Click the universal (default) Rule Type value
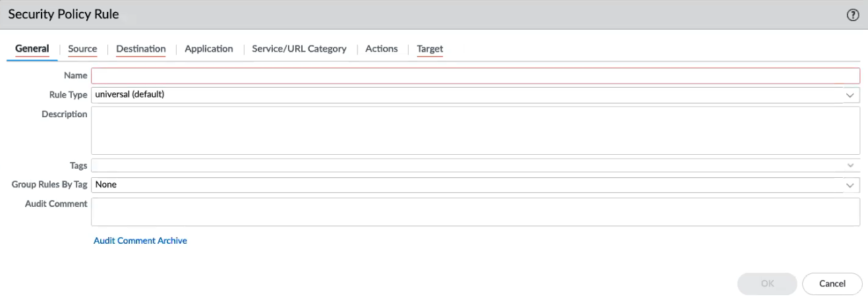 point(130,95)
